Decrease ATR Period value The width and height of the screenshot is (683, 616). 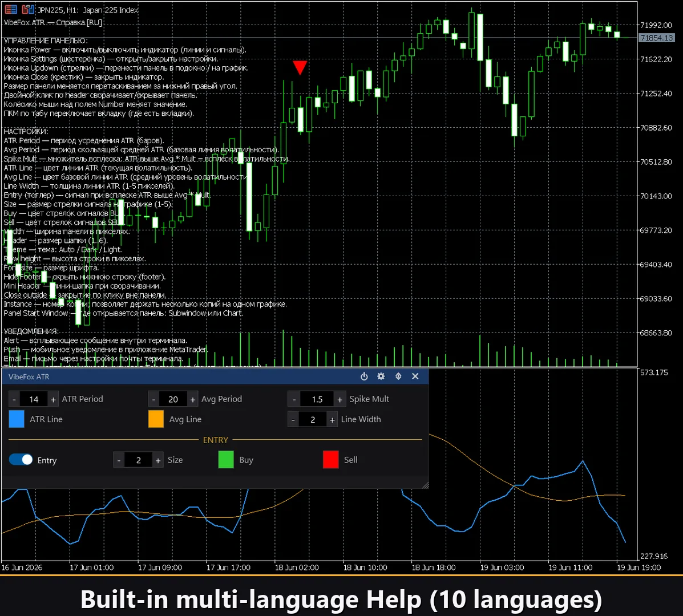[x=14, y=399]
